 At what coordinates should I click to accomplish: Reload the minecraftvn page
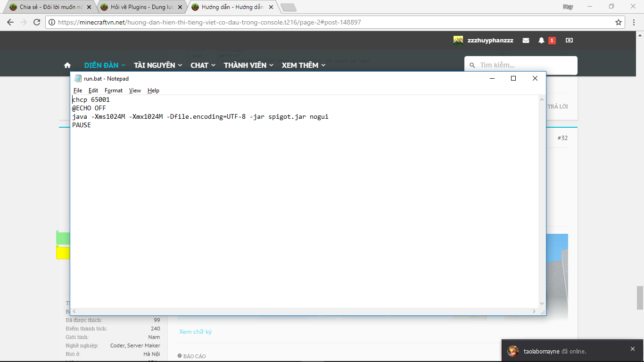point(37,22)
